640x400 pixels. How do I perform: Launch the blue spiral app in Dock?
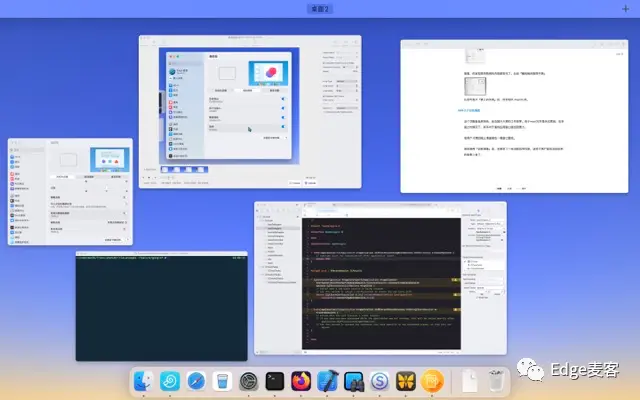tap(170, 381)
